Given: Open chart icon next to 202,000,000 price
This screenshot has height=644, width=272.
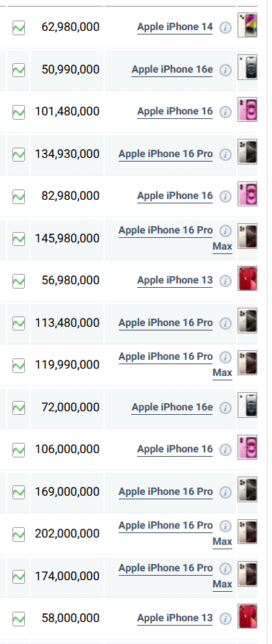Looking at the screenshot, I should click(18, 535).
